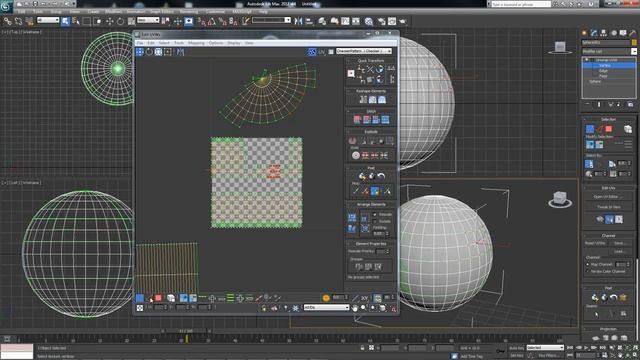Click the Open UV Editor button
The height and width of the screenshot is (360, 640).
click(x=608, y=197)
